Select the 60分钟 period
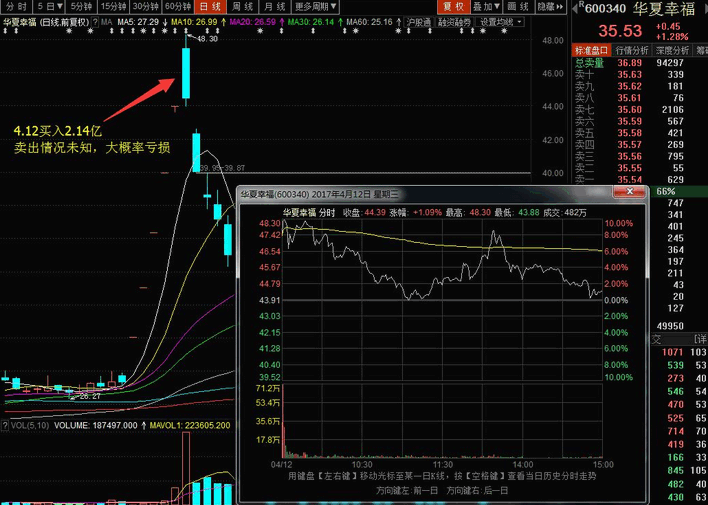 pyautogui.click(x=178, y=6)
